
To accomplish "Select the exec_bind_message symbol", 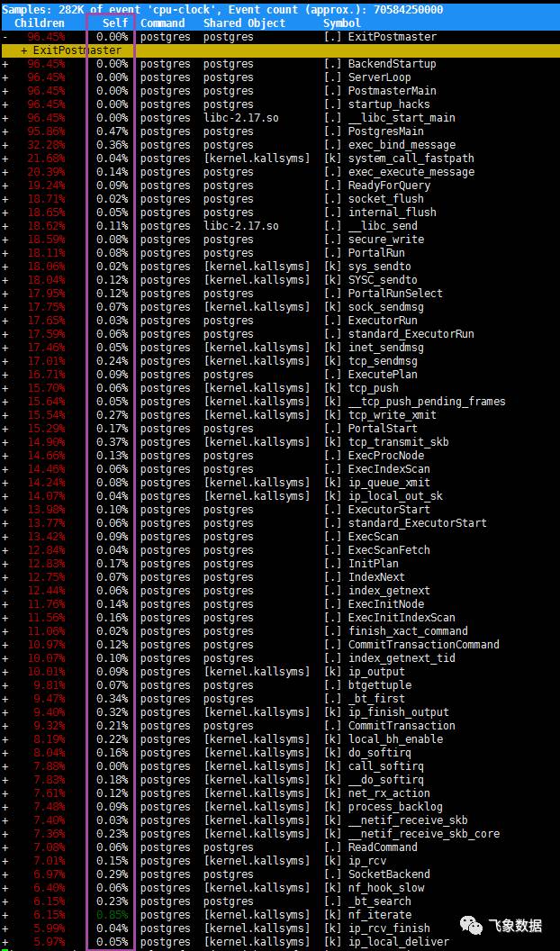I will click(x=402, y=145).
